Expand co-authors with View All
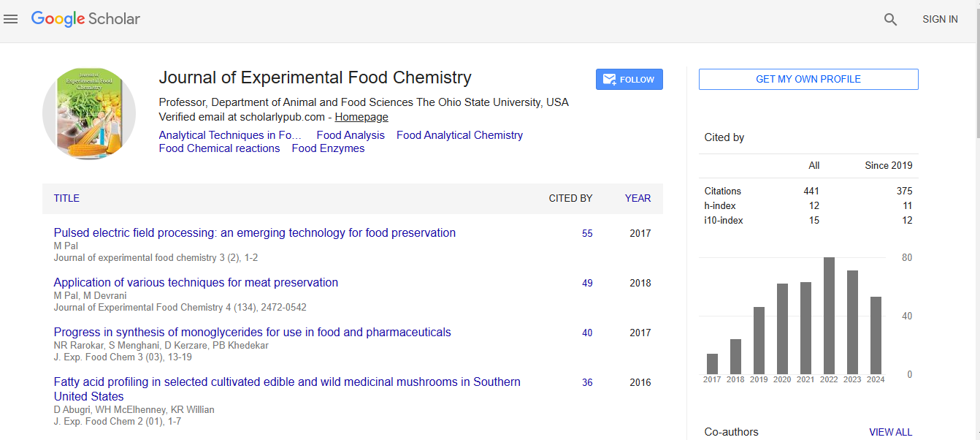This screenshot has height=440, width=980. coord(890,432)
